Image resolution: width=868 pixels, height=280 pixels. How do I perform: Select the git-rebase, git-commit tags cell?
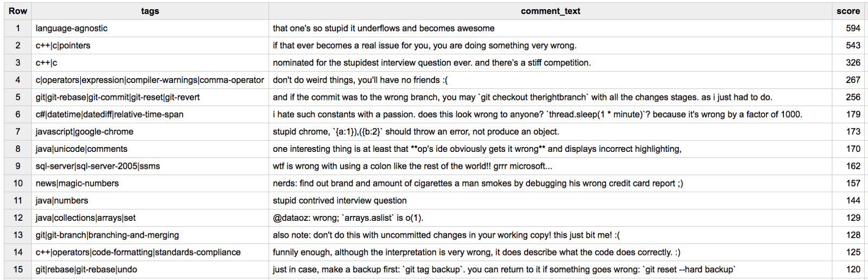click(118, 97)
